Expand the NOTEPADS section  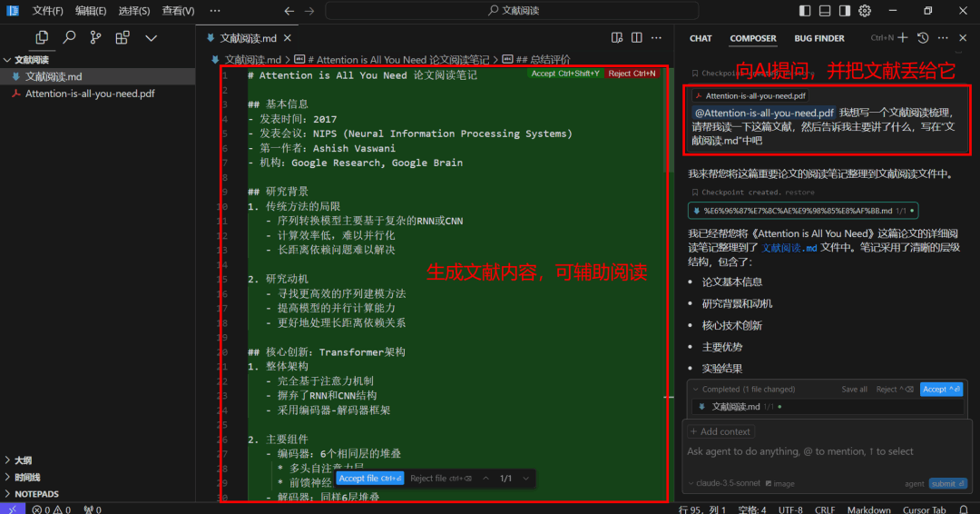[x=97, y=494]
